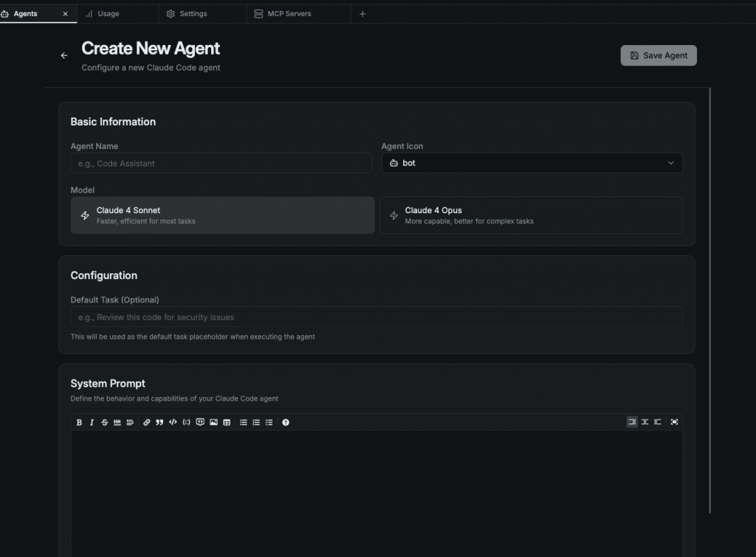Select the Claude 4 Sonnet model
756x557 pixels.
(x=222, y=215)
